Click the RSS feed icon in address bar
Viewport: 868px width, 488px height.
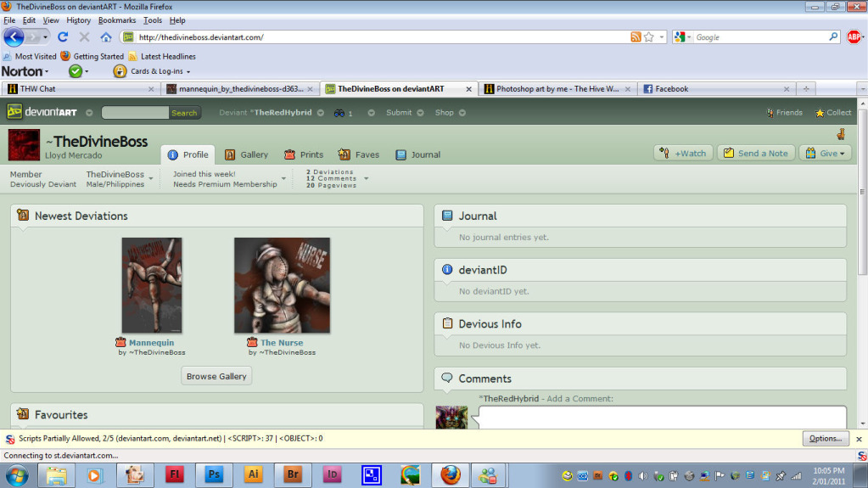pos(636,37)
